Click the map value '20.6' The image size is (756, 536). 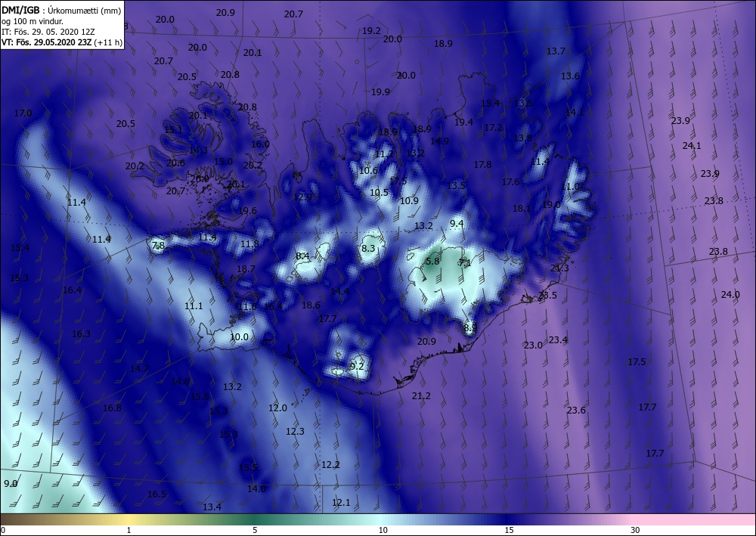[175, 163]
